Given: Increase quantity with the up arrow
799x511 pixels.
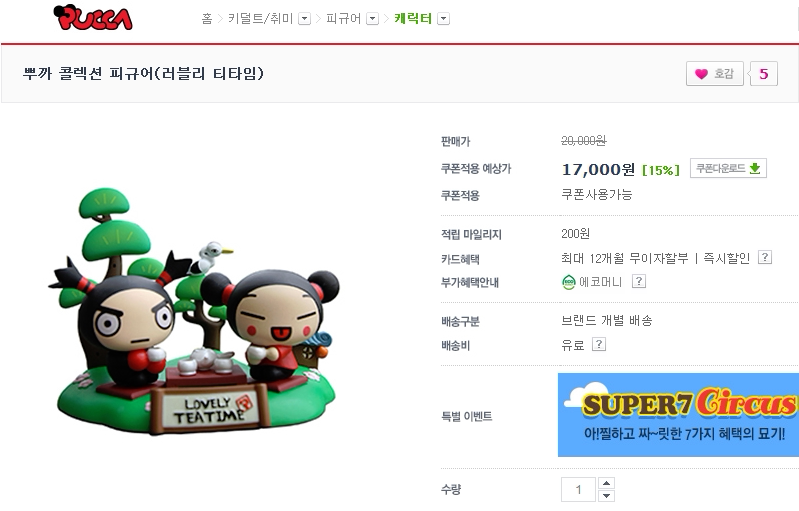Looking at the screenshot, I should (606, 483).
